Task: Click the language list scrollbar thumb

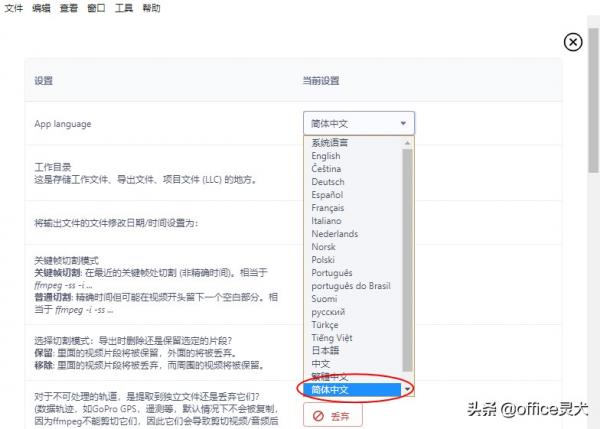Action: [x=408, y=260]
